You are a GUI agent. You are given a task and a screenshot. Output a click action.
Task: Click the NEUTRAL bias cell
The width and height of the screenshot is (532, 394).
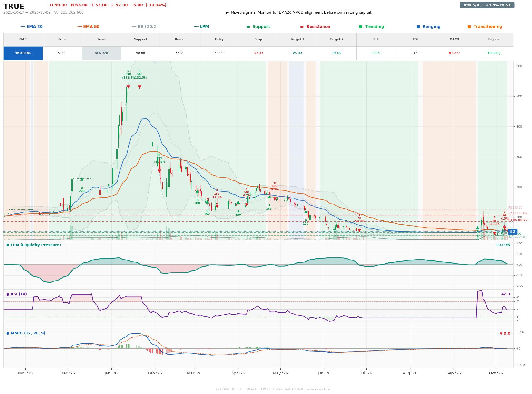(x=23, y=53)
